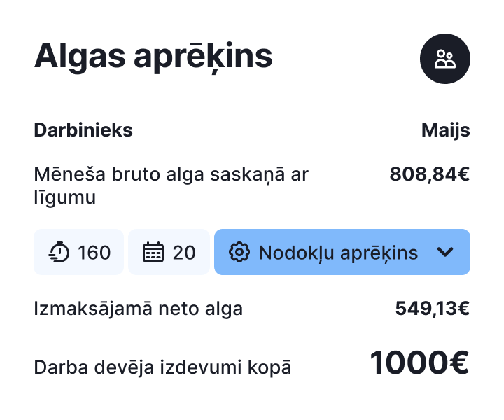The image size is (504, 420).
Task: Click the Maijs month label
Action: click(x=445, y=130)
